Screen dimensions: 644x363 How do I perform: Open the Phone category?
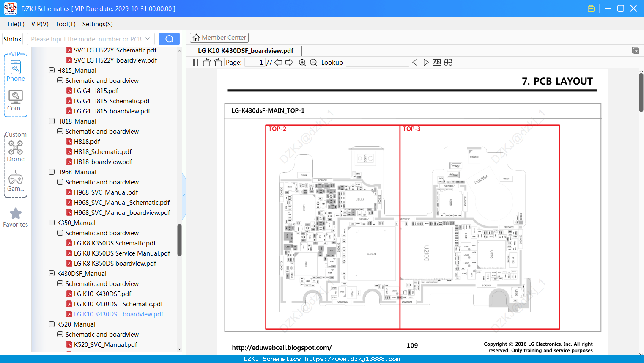[x=16, y=71]
